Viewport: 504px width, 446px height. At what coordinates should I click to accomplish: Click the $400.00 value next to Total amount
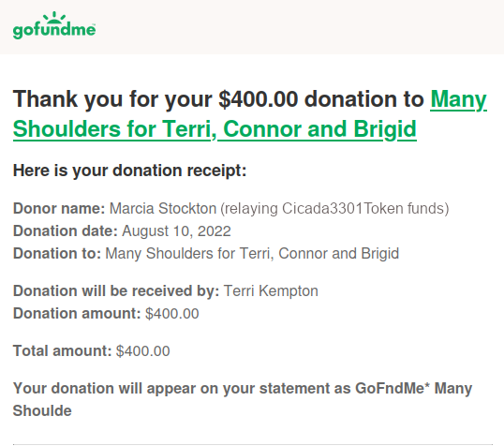click(x=142, y=351)
